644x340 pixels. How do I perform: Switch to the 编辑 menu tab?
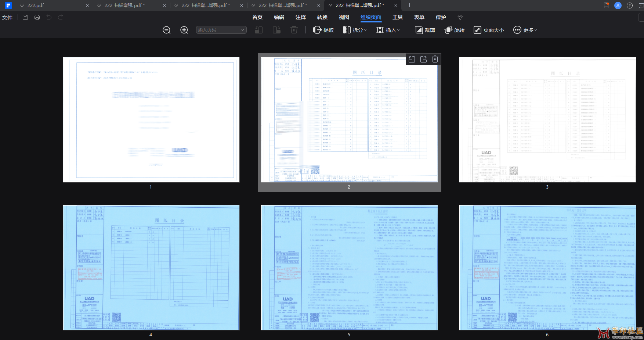(x=279, y=17)
